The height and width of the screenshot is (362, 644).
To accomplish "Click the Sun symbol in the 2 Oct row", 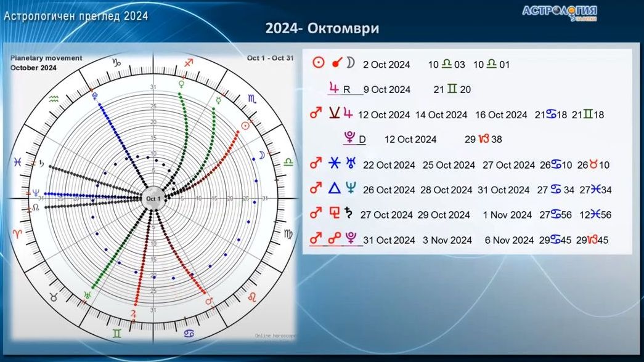I will (x=319, y=62).
